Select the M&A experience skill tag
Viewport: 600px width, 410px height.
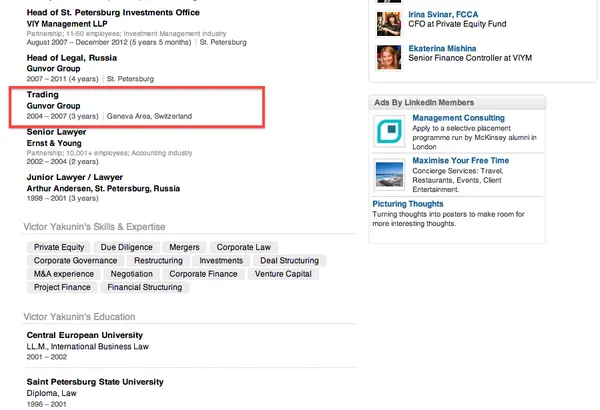coord(64,274)
